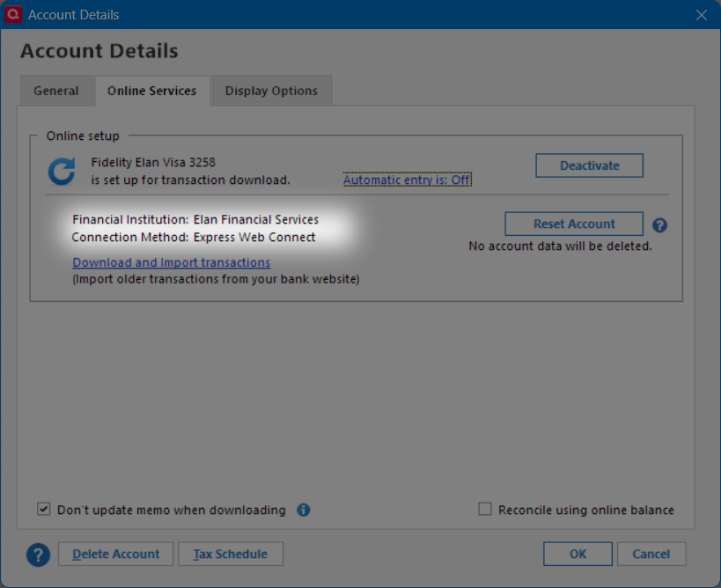Close the Account Details window
Screen dimensions: 721x588
point(702,15)
